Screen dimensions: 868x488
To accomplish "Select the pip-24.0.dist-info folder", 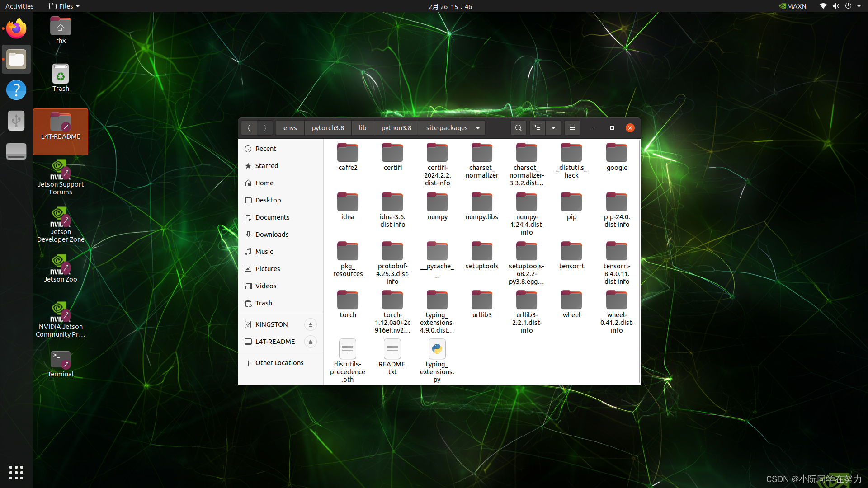I will tap(617, 210).
